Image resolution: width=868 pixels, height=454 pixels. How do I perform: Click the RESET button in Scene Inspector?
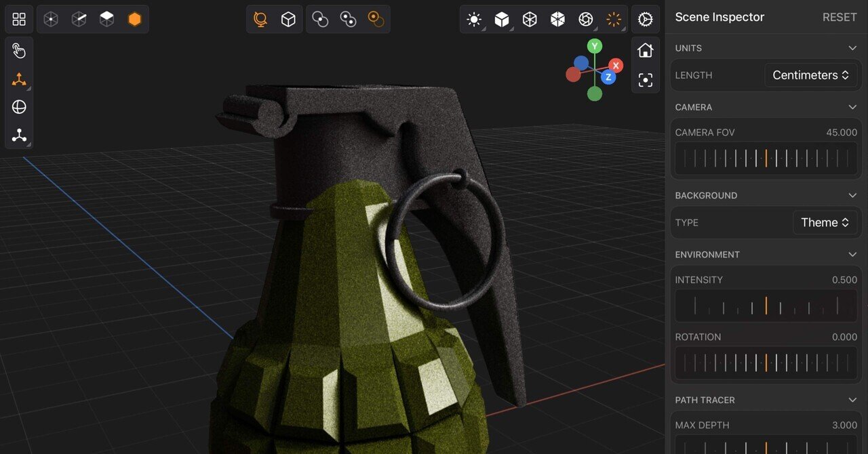[840, 18]
